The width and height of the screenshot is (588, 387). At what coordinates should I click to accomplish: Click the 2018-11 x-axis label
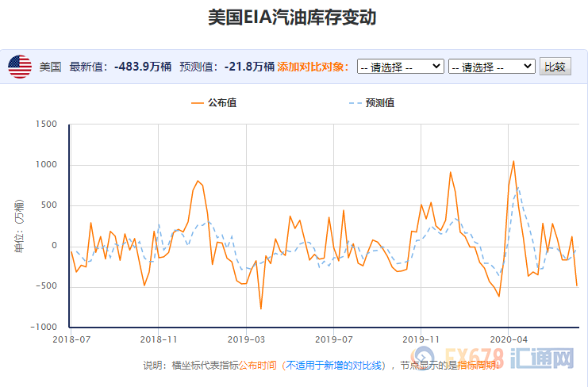[x=158, y=338]
